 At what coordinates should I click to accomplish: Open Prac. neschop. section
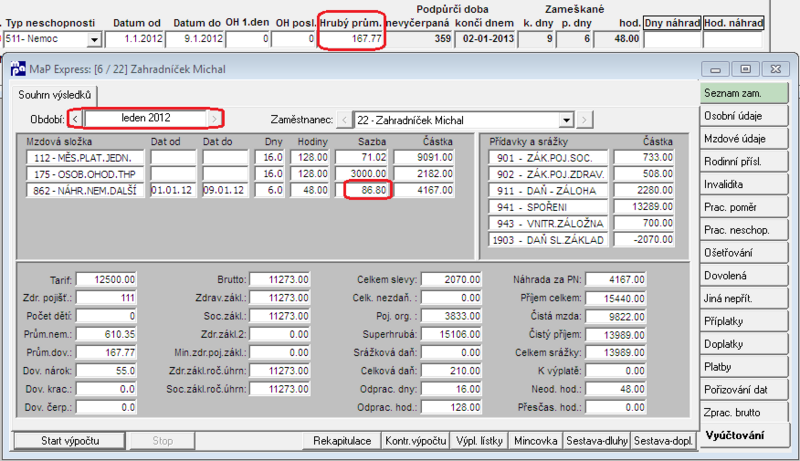coord(744,230)
